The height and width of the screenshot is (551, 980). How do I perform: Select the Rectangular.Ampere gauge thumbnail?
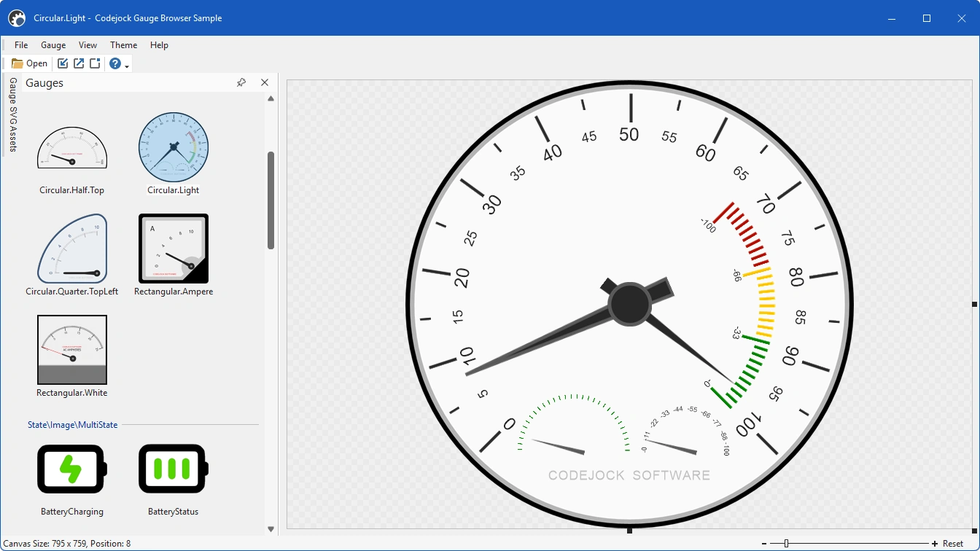coord(174,249)
